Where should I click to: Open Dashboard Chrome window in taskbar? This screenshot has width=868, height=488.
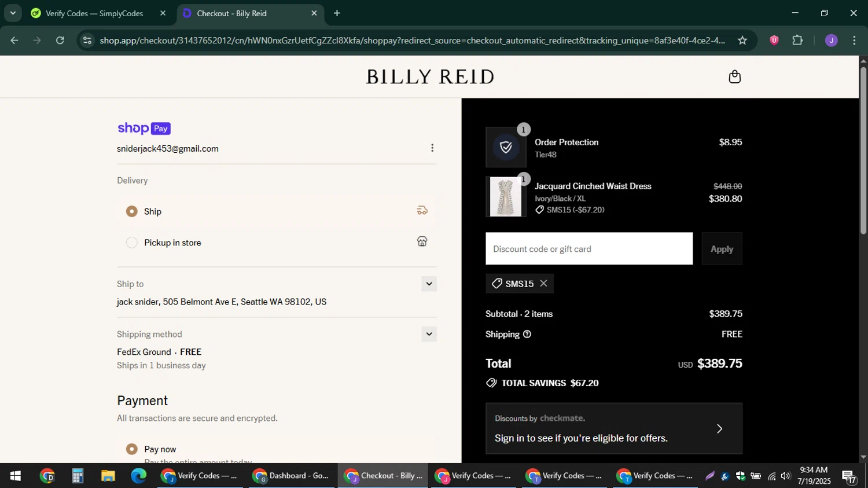[x=292, y=476]
